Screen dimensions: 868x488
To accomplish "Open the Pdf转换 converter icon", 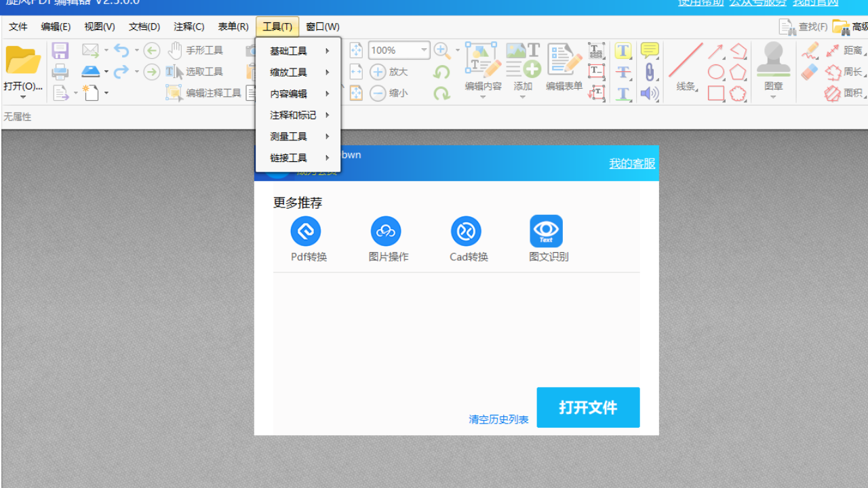I will (x=305, y=230).
